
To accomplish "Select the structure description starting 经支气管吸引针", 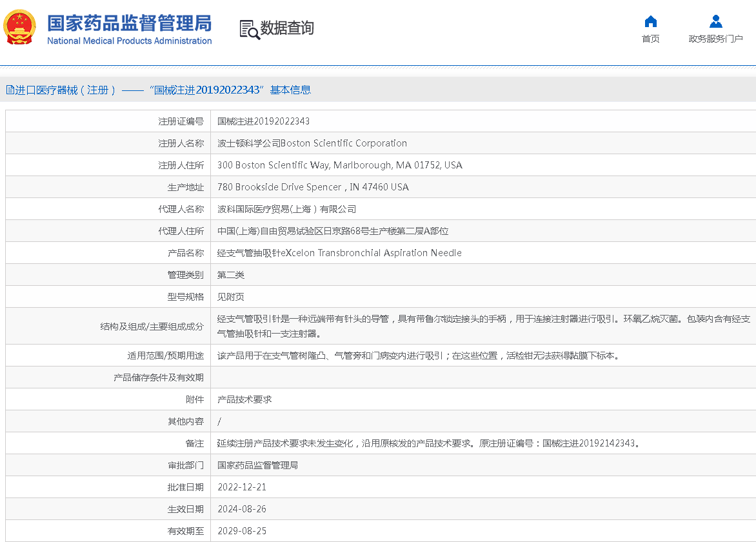I will [x=484, y=326].
